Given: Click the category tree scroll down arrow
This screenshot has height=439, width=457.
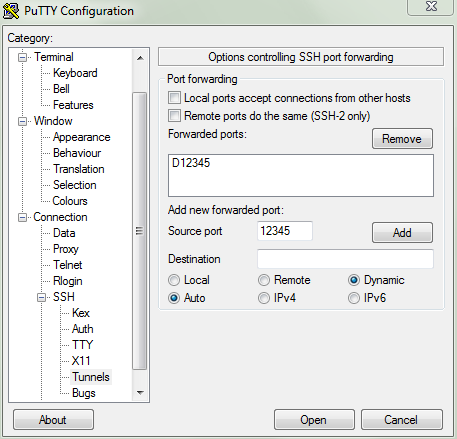Looking at the screenshot, I should pos(140,393).
